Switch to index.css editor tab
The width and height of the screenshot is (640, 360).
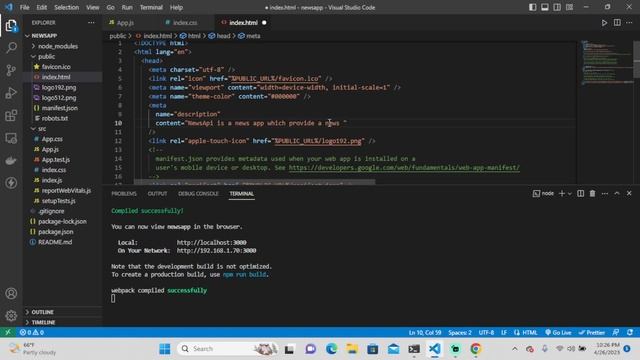pos(184,23)
